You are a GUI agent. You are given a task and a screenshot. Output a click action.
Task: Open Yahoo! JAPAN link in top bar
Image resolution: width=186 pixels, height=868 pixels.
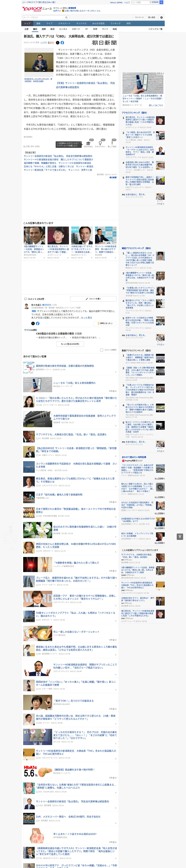[116, 2]
